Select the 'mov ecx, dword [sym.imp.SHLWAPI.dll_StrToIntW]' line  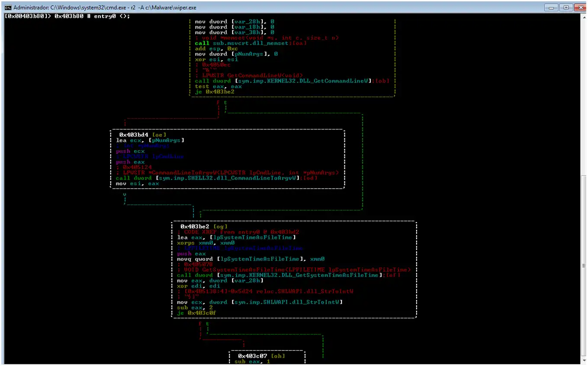pyautogui.click(x=260, y=302)
